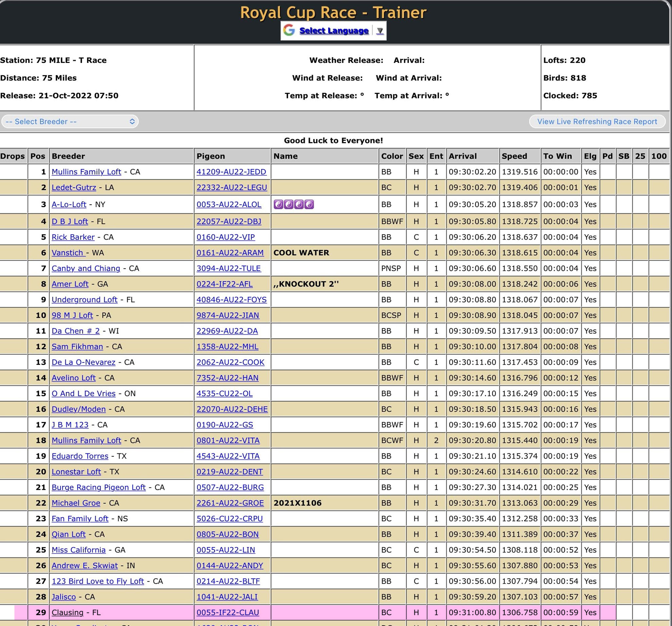This screenshot has height=626, width=672.
Task: Open 123 Bird Love to Fly Loft link
Action: point(98,581)
